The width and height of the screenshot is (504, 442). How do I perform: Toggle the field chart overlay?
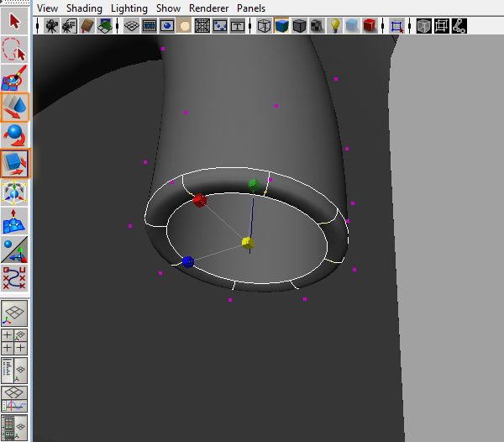pyautogui.click(x=202, y=26)
